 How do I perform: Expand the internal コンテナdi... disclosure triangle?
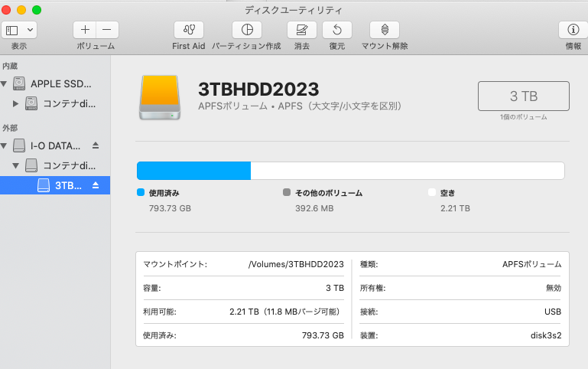tap(15, 103)
